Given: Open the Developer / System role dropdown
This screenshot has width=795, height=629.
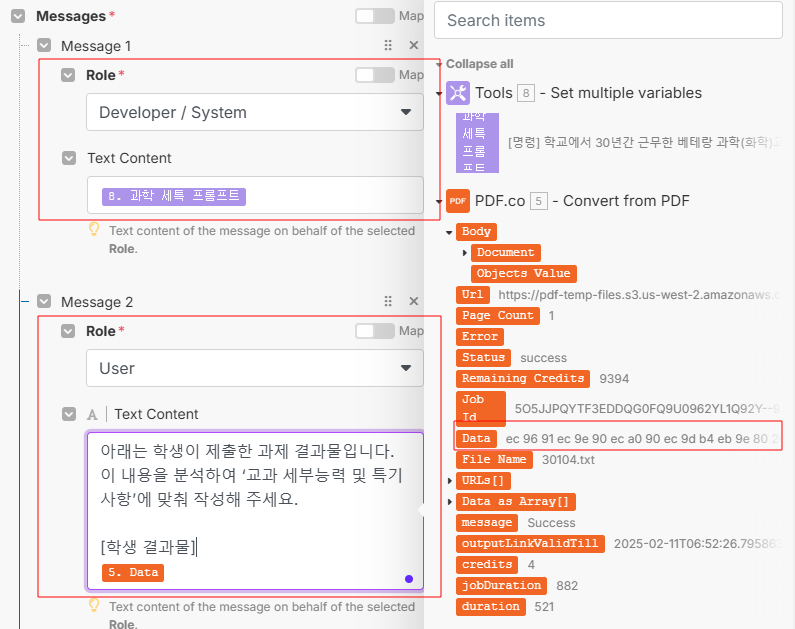Looking at the screenshot, I should 255,112.
